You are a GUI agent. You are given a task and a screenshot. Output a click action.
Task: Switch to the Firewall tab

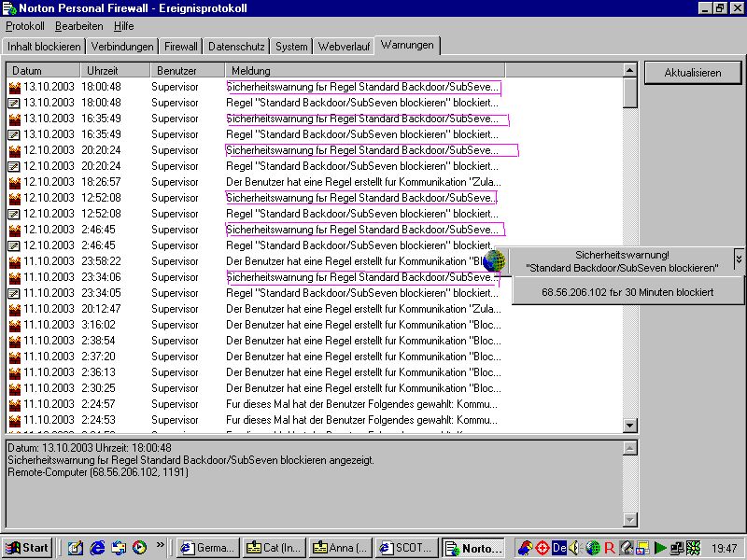181,47
